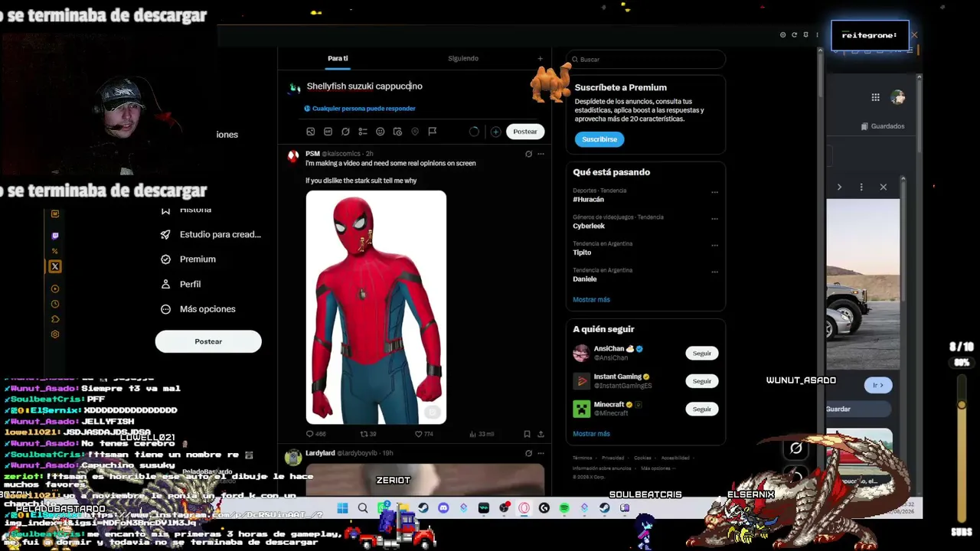Open Windows Start menu
The width and height of the screenshot is (980, 551).
pyautogui.click(x=342, y=507)
